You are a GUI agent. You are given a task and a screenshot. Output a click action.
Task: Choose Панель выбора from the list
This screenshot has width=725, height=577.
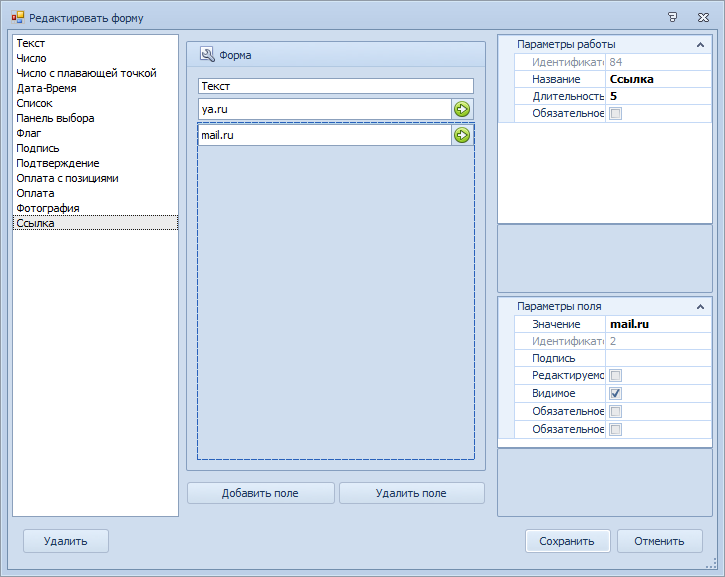tap(55, 118)
